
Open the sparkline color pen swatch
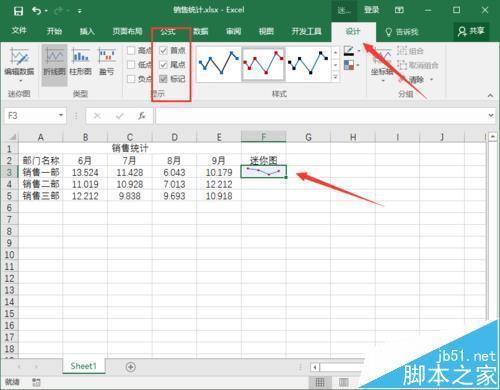(349, 51)
